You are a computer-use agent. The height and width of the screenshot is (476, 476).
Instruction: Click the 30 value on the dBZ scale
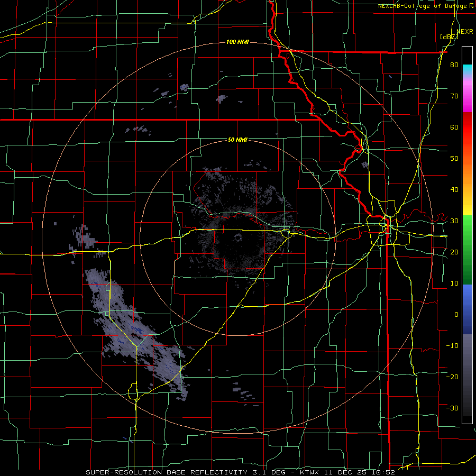point(454,221)
